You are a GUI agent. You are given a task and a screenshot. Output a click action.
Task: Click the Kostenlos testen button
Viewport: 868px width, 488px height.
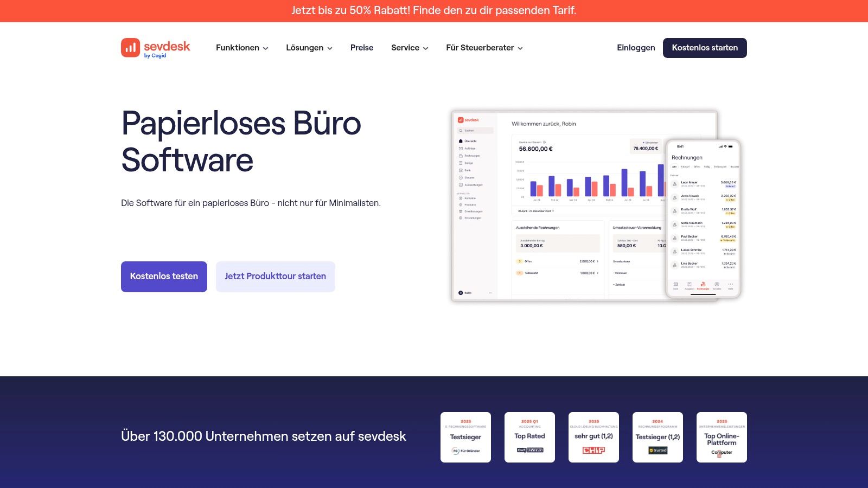[x=164, y=277]
